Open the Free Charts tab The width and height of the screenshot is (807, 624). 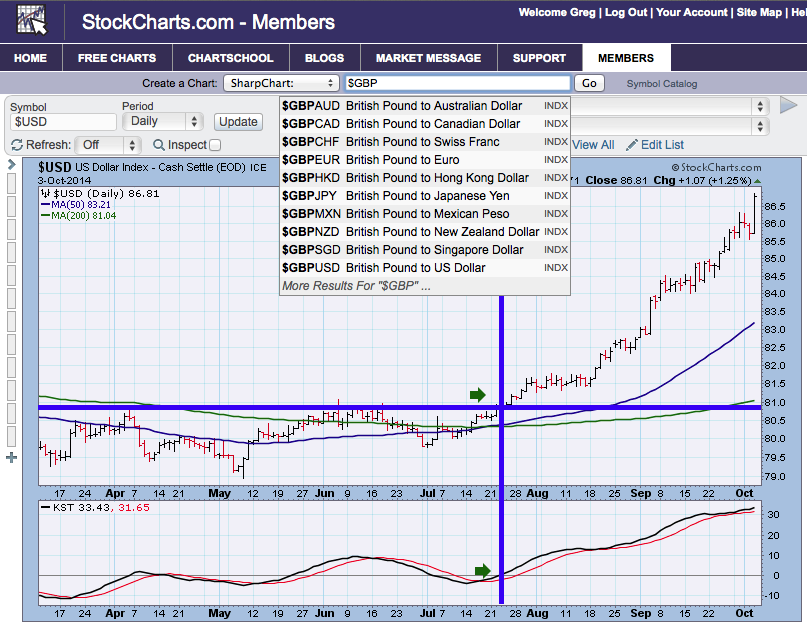(115, 58)
